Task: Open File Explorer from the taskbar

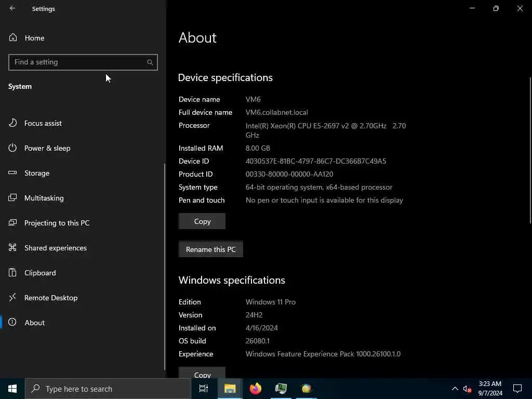Action: (230, 389)
